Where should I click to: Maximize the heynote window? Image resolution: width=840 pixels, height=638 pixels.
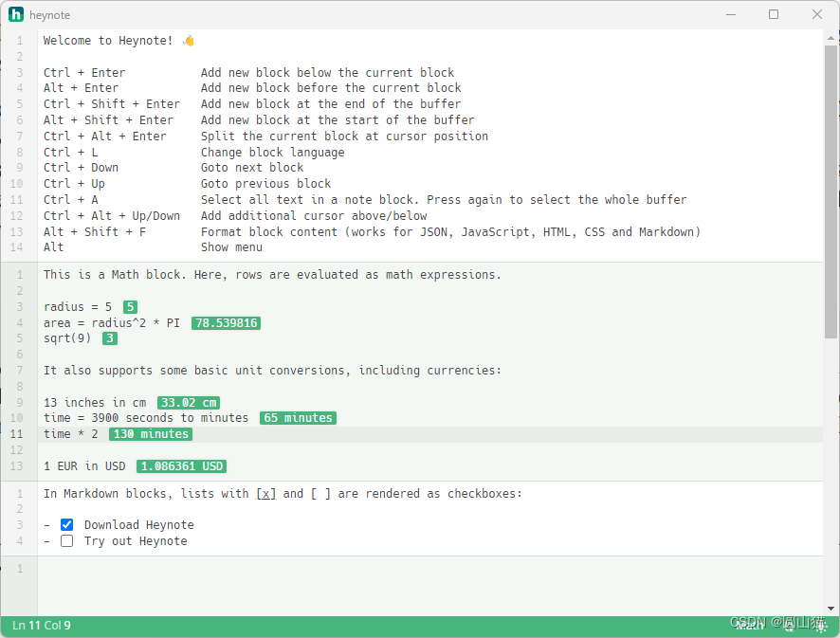click(774, 14)
